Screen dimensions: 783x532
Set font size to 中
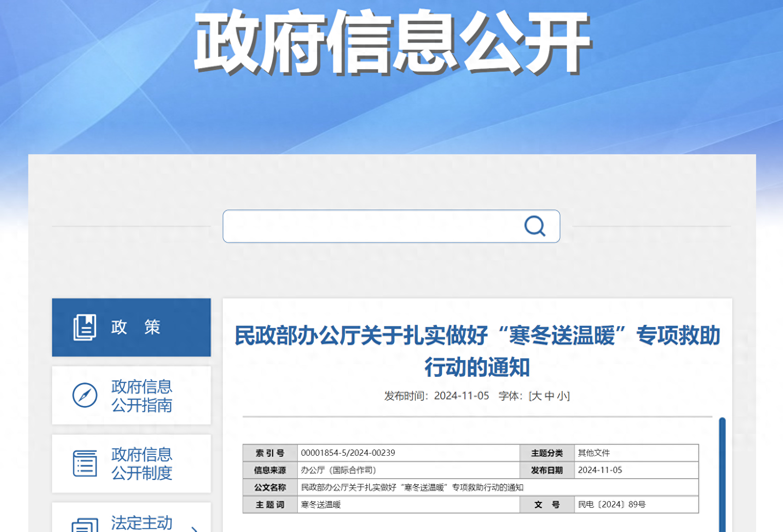click(x=549, y=396)
